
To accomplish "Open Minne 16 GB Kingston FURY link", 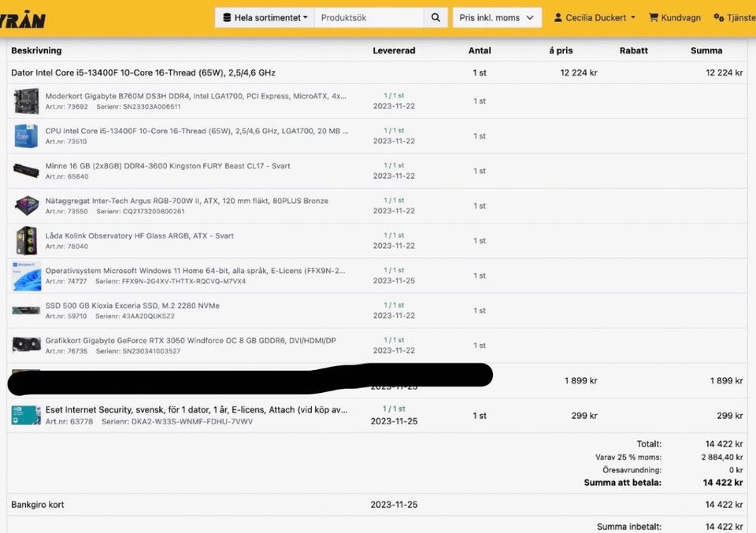I will click(x=168, y=166).
